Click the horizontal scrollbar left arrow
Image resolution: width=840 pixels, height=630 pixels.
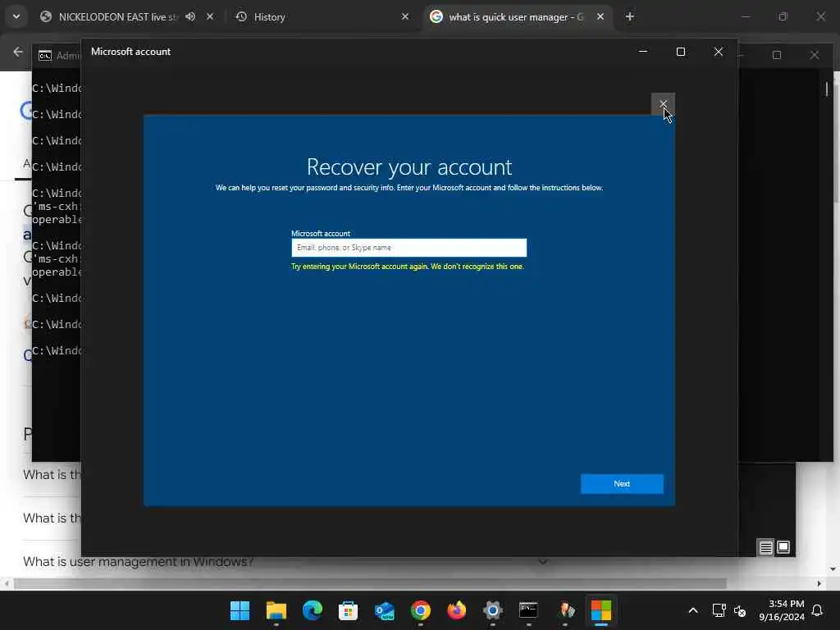6,583
